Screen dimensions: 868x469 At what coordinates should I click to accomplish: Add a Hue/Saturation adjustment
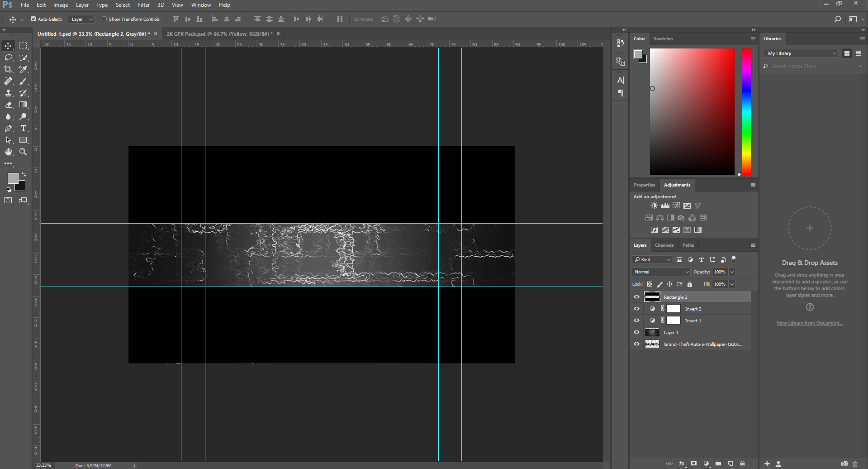coord(649,218)
